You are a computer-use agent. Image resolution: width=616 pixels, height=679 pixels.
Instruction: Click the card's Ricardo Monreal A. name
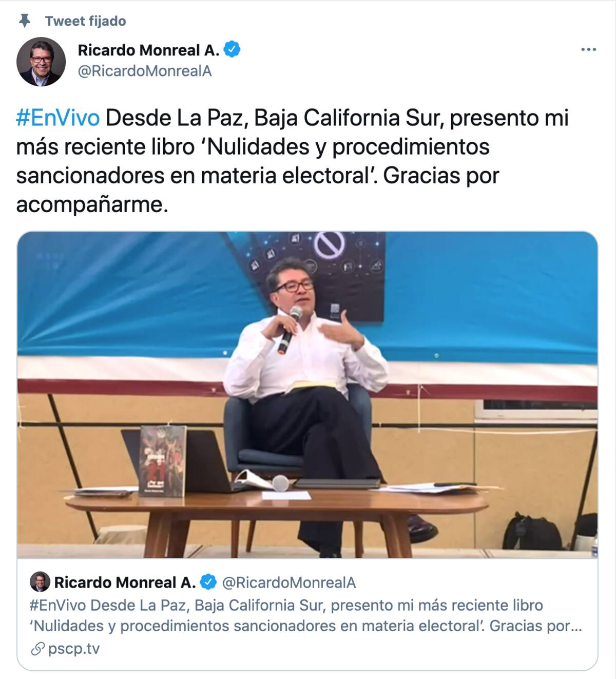coord(125,582)
